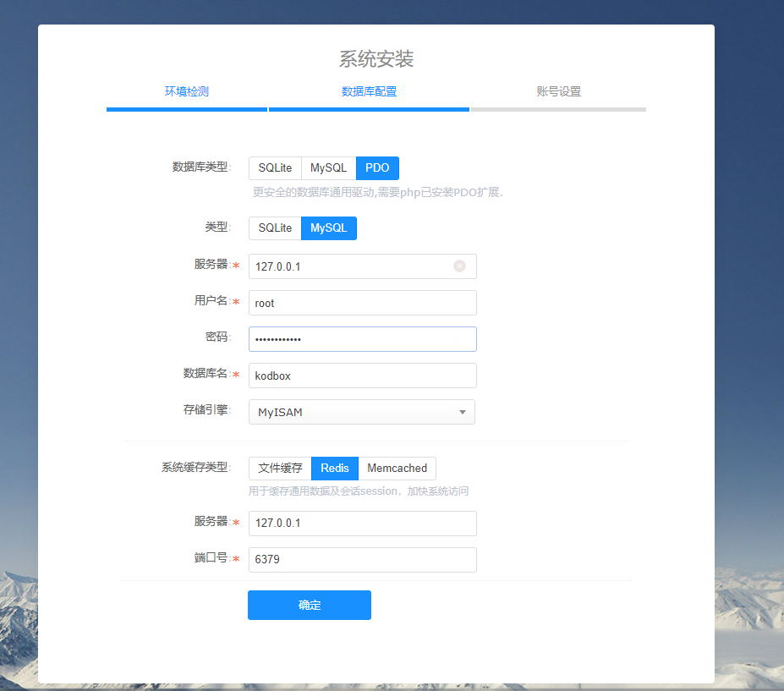
Task: Pick SQLite in the PDO type row
Action: click(275, 228)
